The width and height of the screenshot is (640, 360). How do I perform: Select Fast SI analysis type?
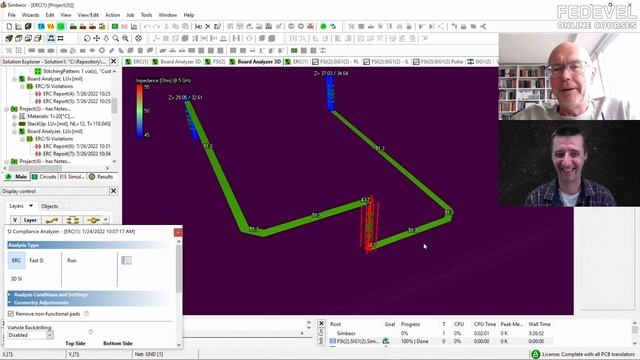[x=36, y=260]
